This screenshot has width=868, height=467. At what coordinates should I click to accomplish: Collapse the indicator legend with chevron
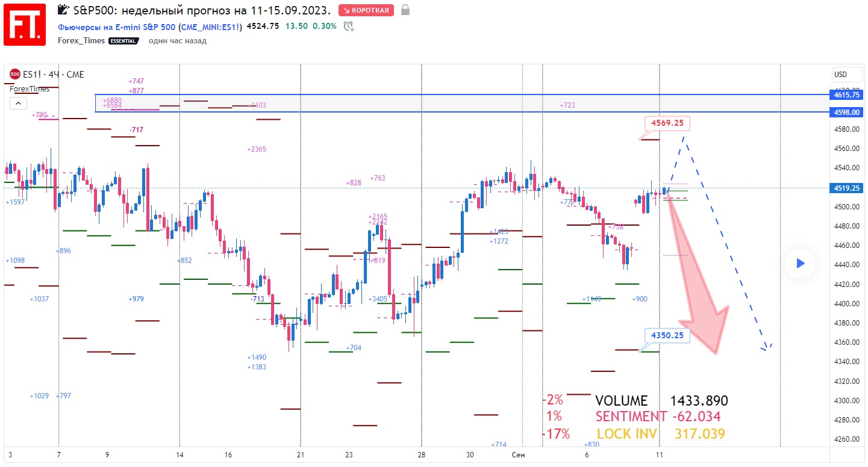point(18,104)
